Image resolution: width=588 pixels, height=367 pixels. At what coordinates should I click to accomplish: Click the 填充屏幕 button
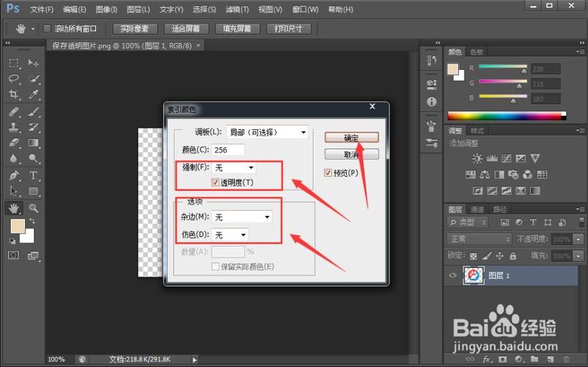[237, 29]
